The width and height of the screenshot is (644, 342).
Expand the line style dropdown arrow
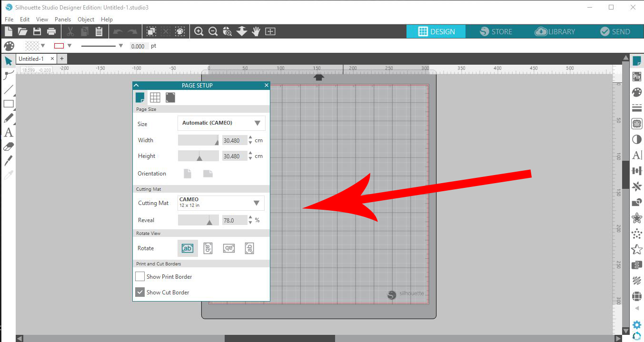click(120, 46)
